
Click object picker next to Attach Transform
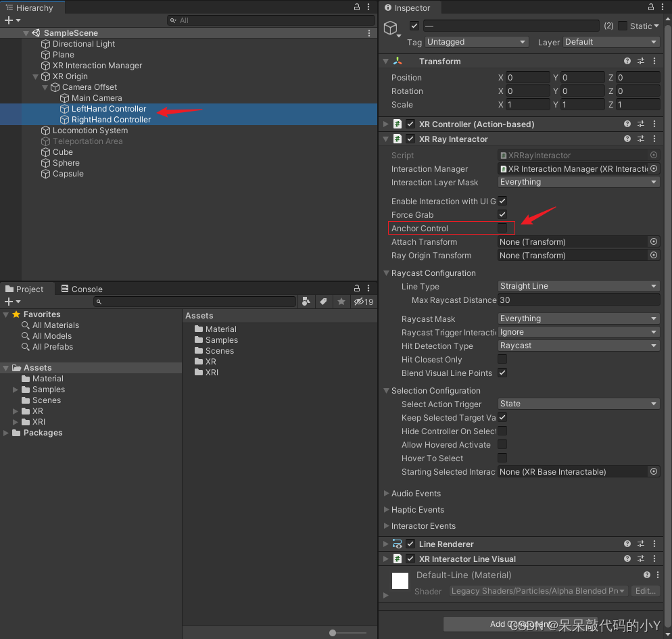point(653,241)
